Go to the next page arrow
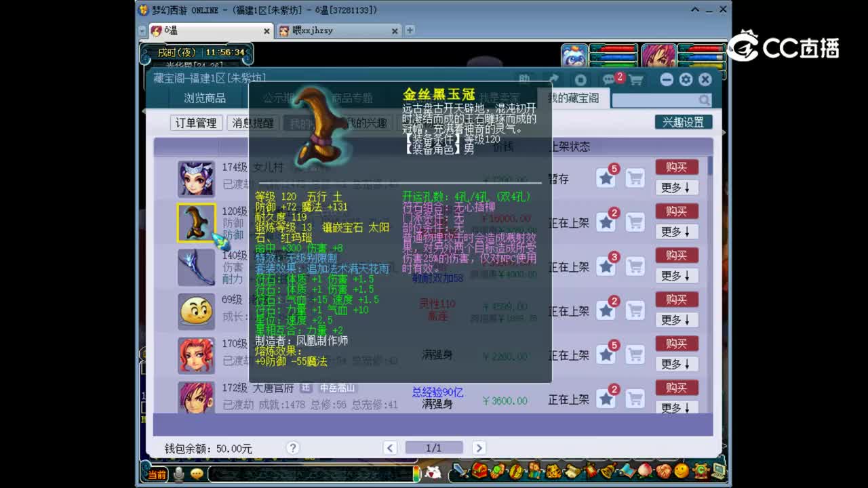The width and height of the screenshot is (868, 488). pos(479,448)
